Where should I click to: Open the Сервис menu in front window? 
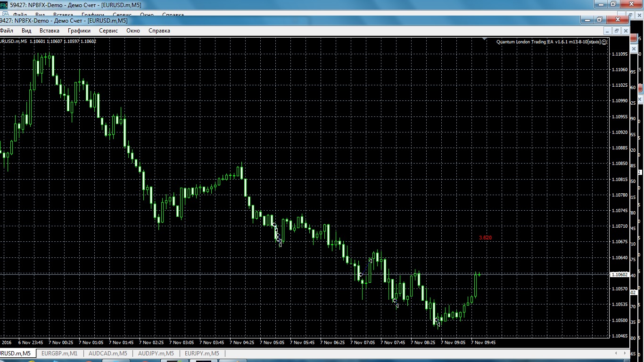coord(108,31)
